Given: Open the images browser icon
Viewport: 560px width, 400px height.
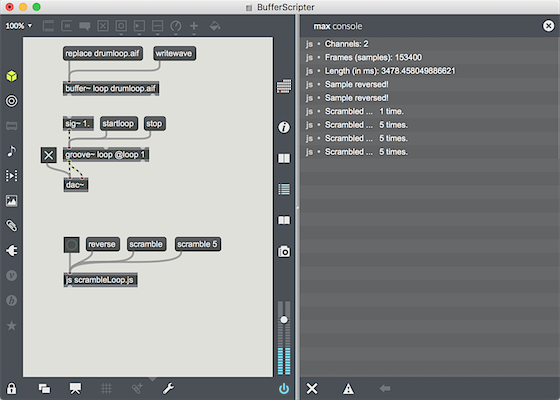Looking at the screenshot, I should pyautogui.click(x=11, y=201).
